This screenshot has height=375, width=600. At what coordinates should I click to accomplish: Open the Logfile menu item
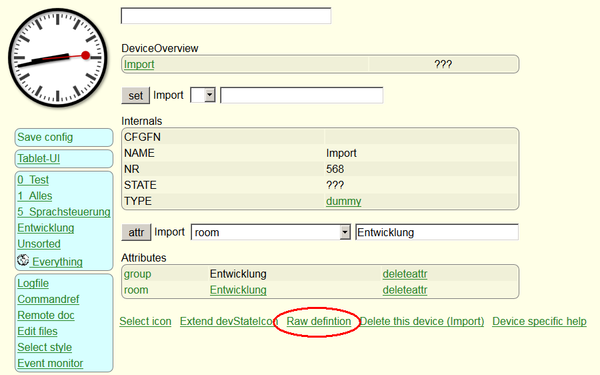pyautogui.click(x=33, y=284)
